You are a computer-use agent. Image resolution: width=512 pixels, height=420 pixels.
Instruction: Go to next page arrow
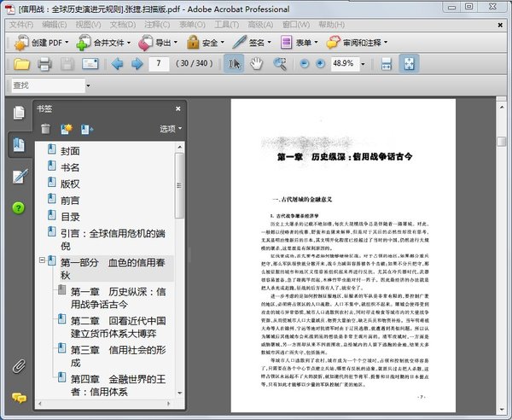coord(137,63)
